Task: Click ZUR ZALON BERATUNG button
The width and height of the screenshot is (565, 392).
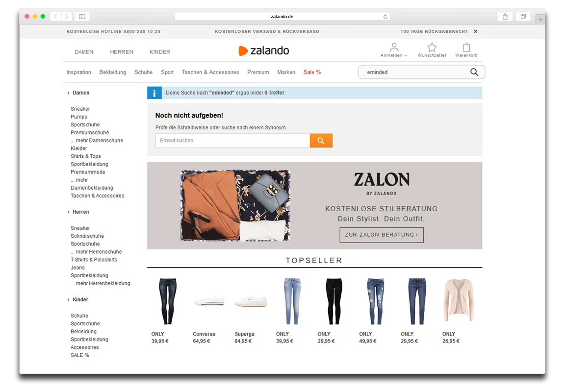Action: 382,235
